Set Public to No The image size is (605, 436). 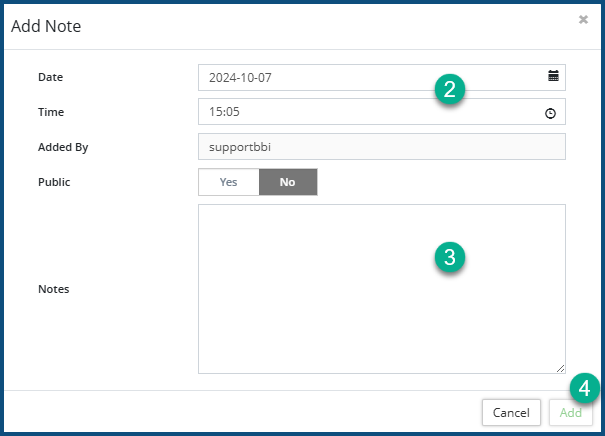[288, 182]
